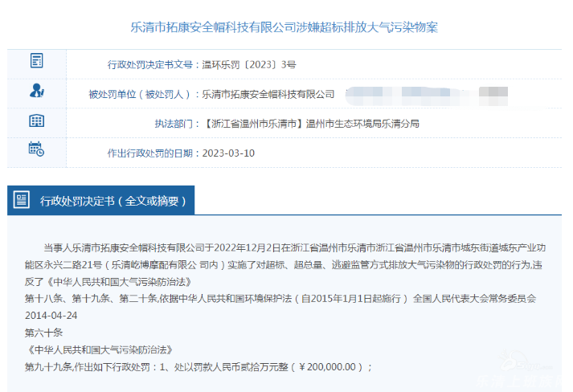Click the line starting 能区永兴二路21号
Screen dimensions: 573x392
click(284, 265)
